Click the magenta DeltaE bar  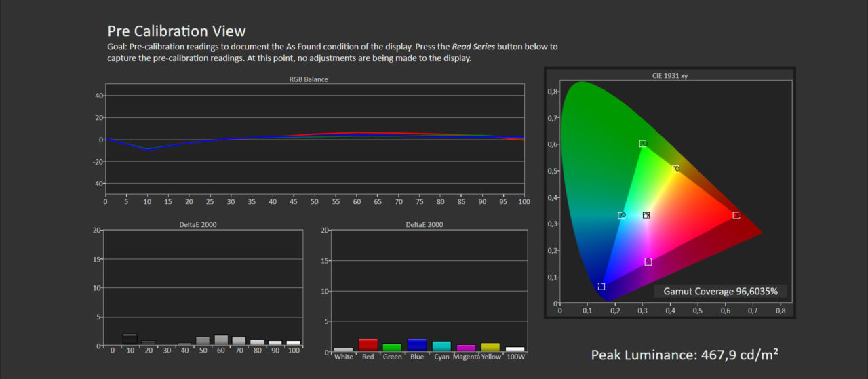coord(467,348)
